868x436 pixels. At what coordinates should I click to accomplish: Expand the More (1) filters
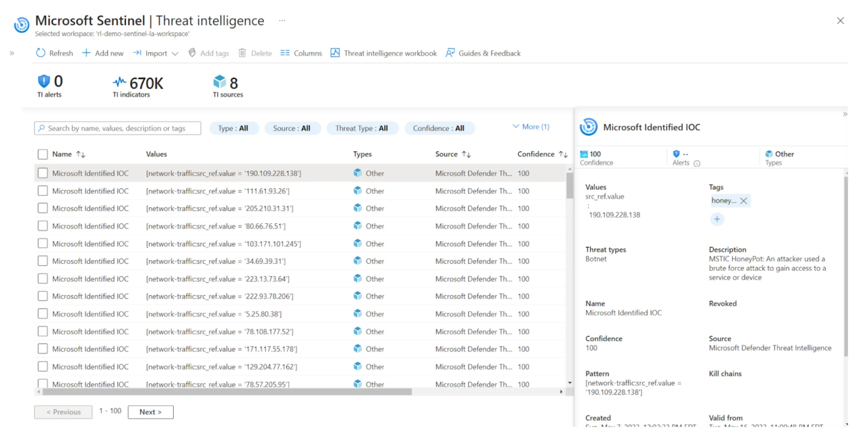pyautogui.click(x=531, y=127)
